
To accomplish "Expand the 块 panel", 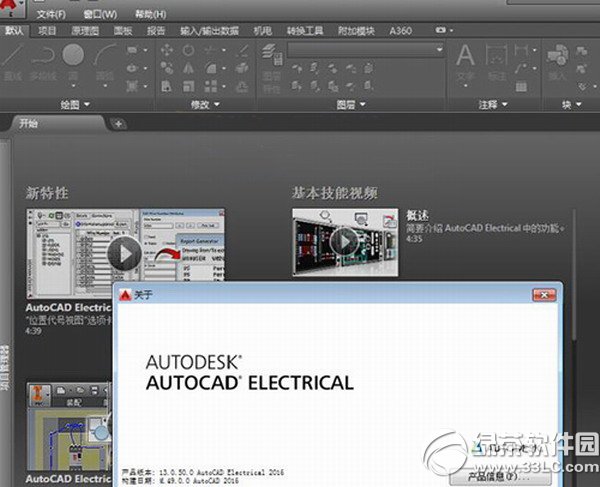I will [572, 104].
